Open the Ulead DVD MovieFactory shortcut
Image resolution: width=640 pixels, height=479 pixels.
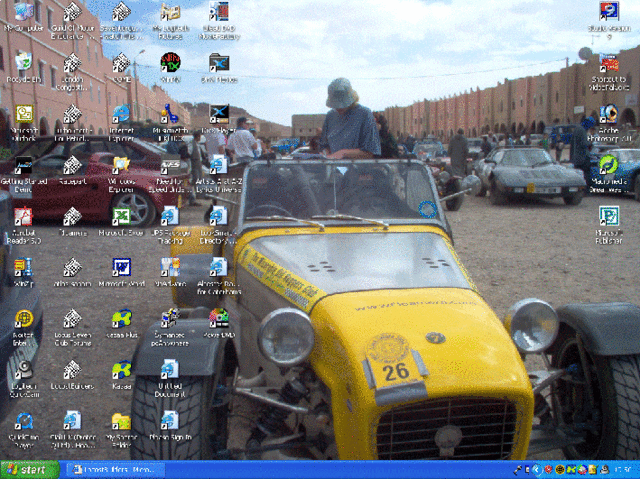tap(218, 13)
